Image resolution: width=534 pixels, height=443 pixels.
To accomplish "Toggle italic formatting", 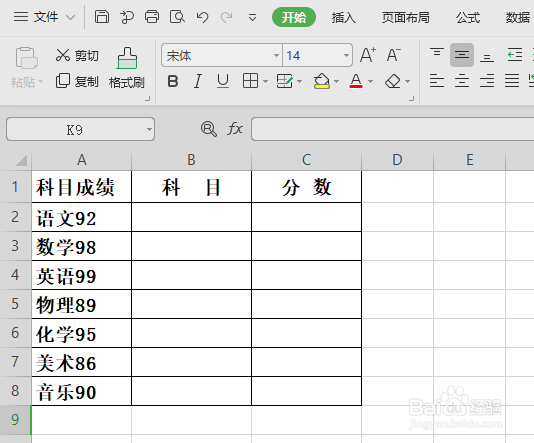I will tap(198, 81).
